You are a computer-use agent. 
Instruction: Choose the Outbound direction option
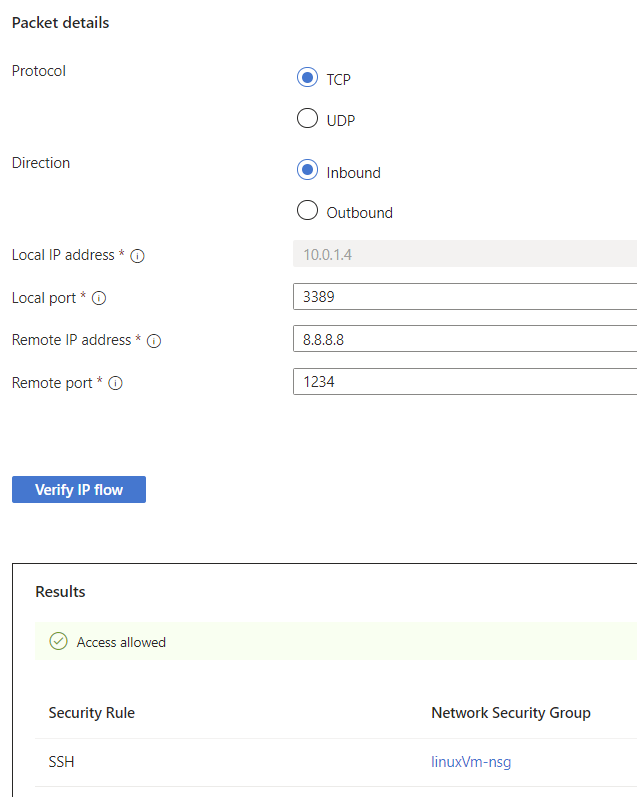coord(307,211)
